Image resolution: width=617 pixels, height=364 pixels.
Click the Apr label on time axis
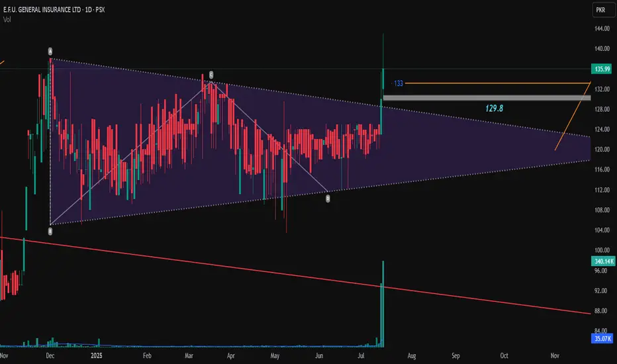tap(230, 356)
